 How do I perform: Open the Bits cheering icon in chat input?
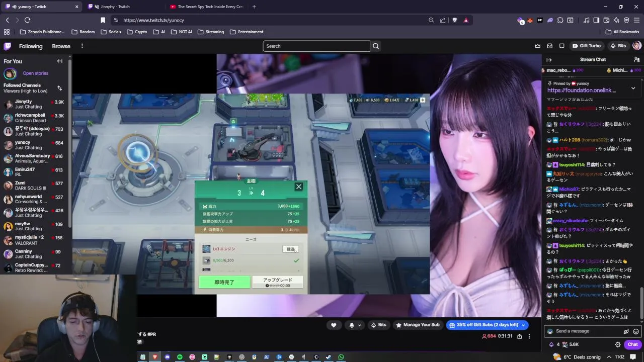626,331
